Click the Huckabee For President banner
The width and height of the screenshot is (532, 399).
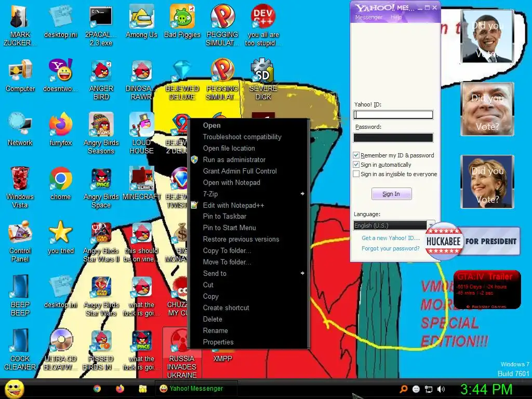(472, 241)
